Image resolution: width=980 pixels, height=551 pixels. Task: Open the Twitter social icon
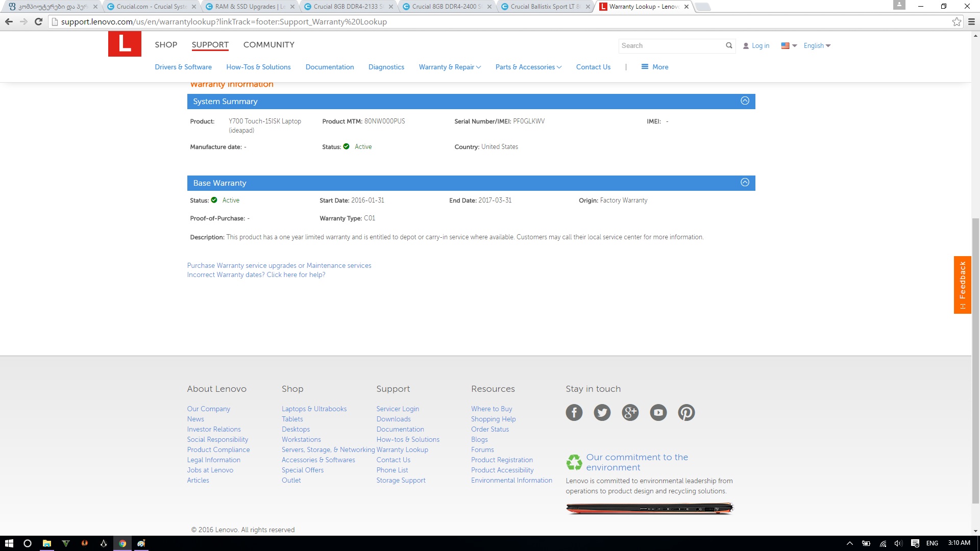click(x=602, y=412)
